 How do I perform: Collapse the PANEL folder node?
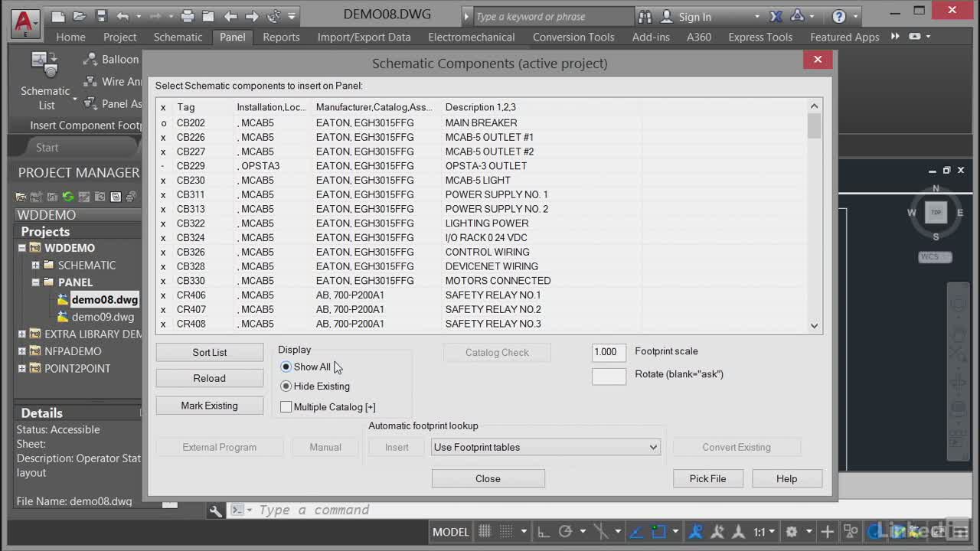35,282
